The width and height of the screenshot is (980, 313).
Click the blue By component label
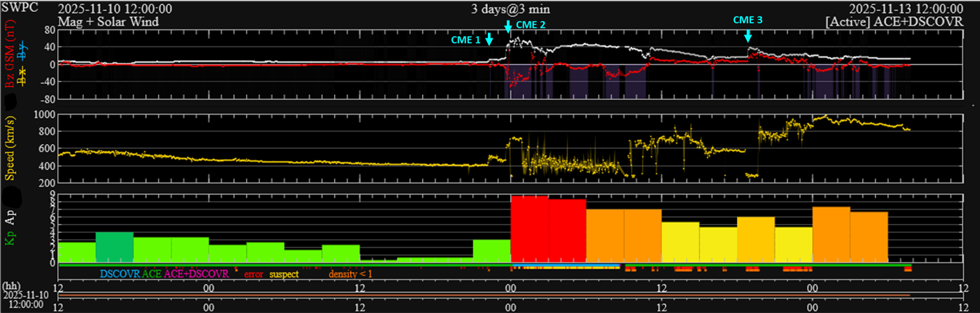click(22, 51)
